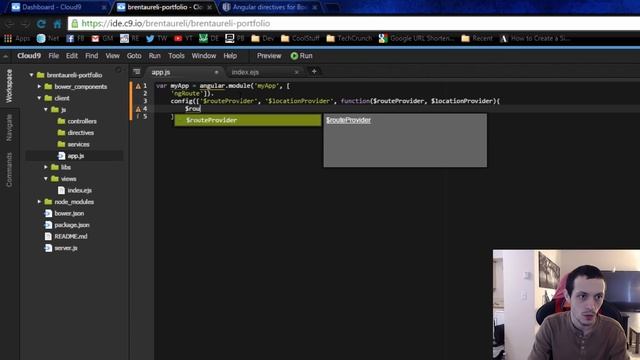Open the View menu
This screenshot has width=640, height=360.
[x=112, y=56]
